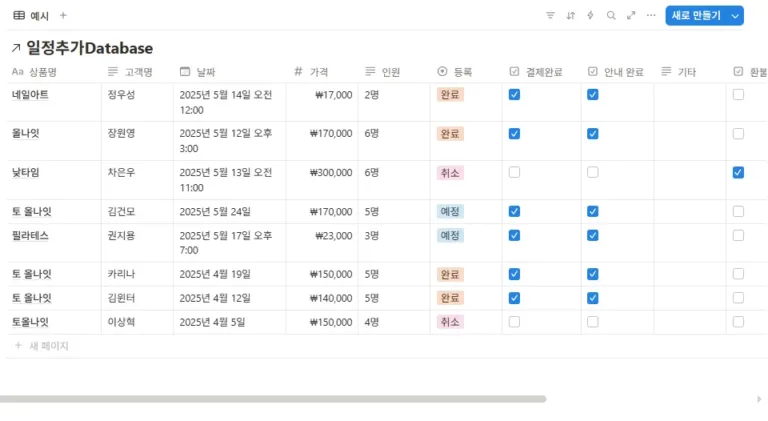This screenshot has height=421, width=768.
Task: Open the 등록 status of 필라테스 row
Action: tap(450, 236)
